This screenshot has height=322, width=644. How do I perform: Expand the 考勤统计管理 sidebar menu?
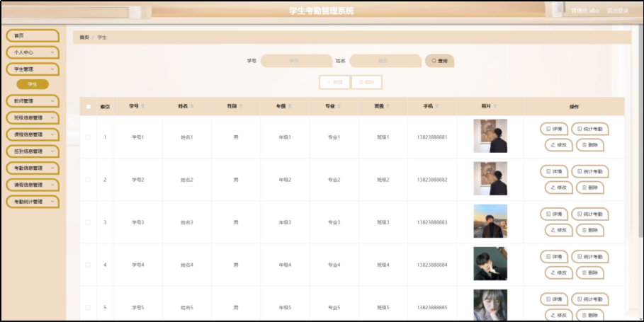pyautogui.click(x=33, y=202)
